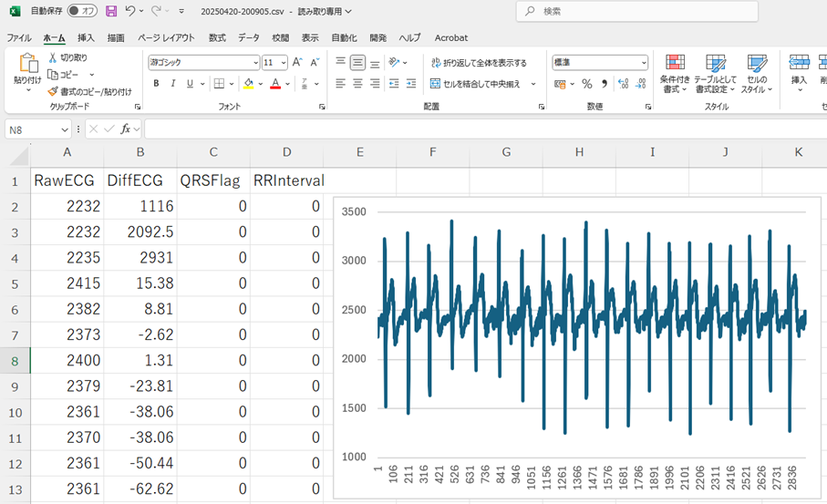Click the yellow fill color swatch
827x504 pixels.
point(248,84)
